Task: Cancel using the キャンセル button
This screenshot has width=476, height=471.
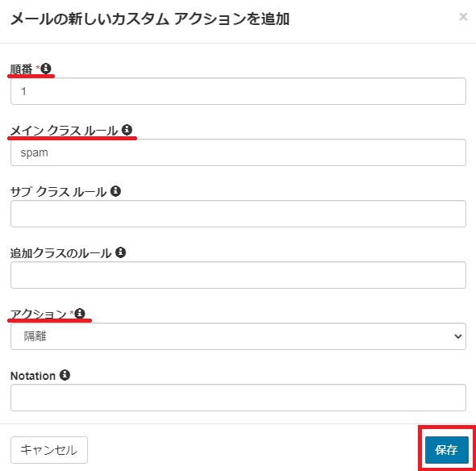Action: tap(49, 450)
